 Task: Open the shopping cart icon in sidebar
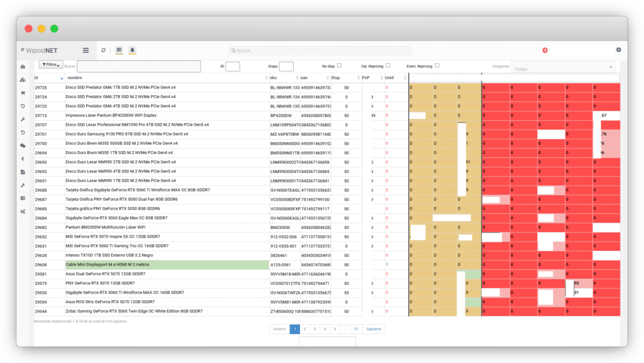click(23, 93)
